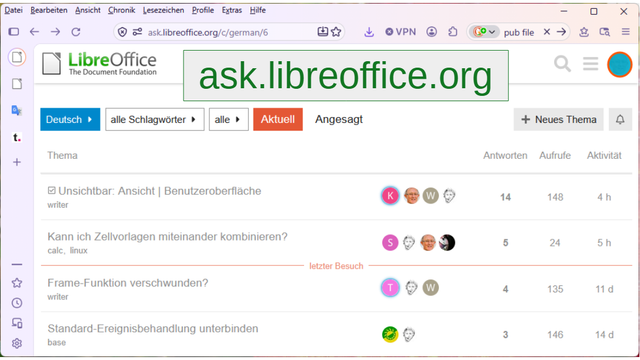This screenshot has width=640, height=360.
Task: Open the account avatar icon in toolbar
Action: pyautogui.click(x=431, y=32)
